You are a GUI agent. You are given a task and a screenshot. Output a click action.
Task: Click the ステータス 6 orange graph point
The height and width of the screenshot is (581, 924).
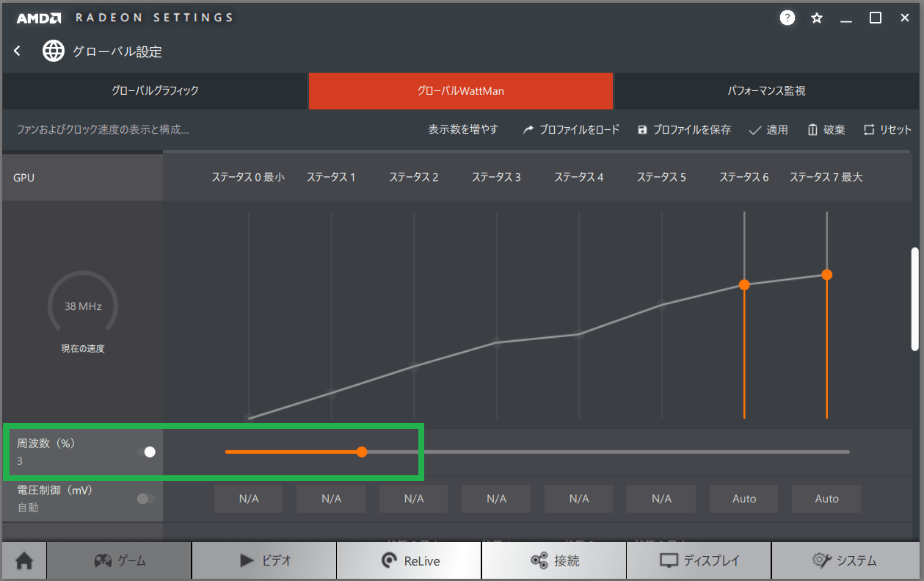tap(744, 284)
